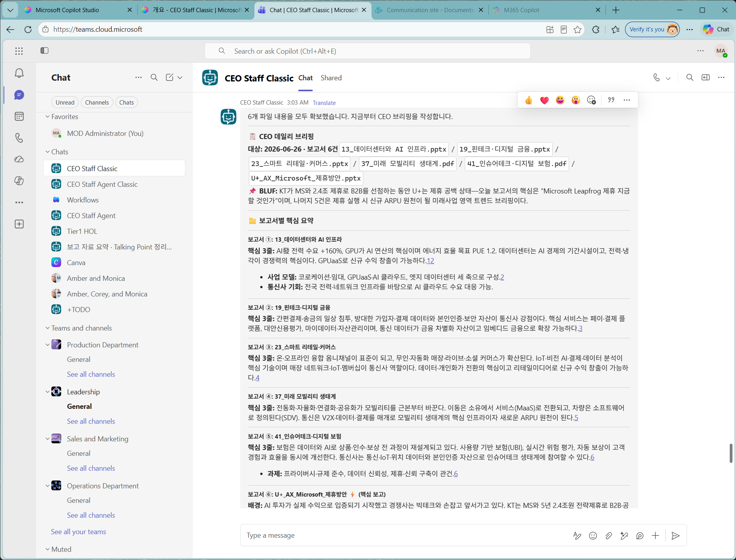The image size is (736, 560).
Task: Collapse the Favorites section
Action: pos(47,117)
